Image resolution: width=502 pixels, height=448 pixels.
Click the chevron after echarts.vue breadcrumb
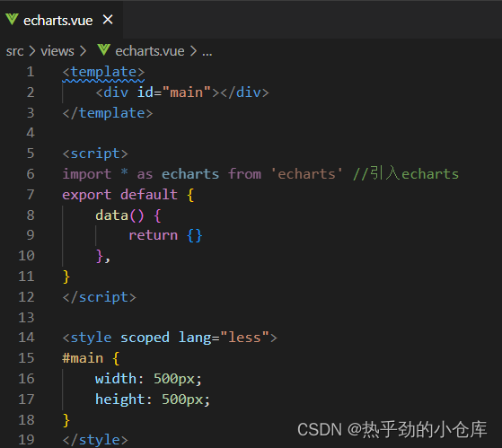point(193,51)
